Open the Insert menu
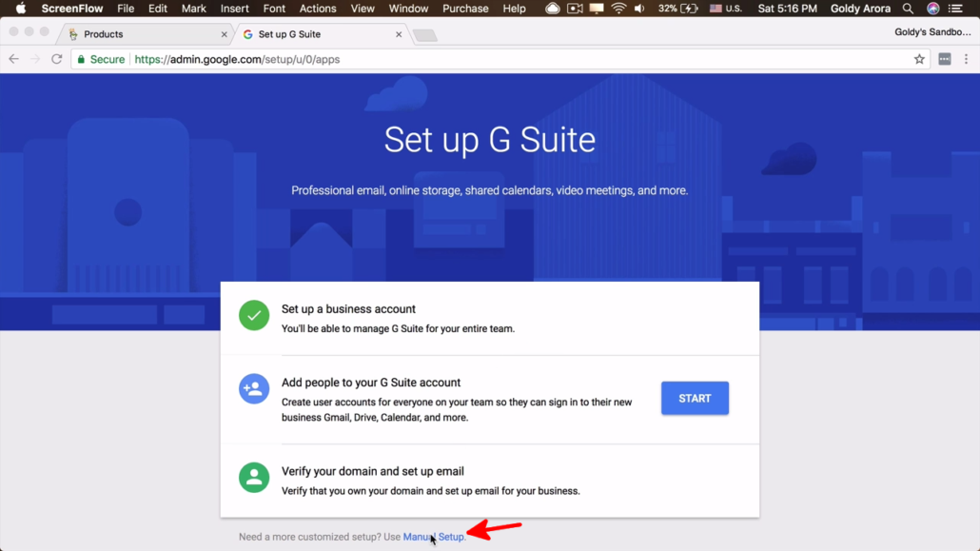980x551 pixels. (x=234, y=9)
